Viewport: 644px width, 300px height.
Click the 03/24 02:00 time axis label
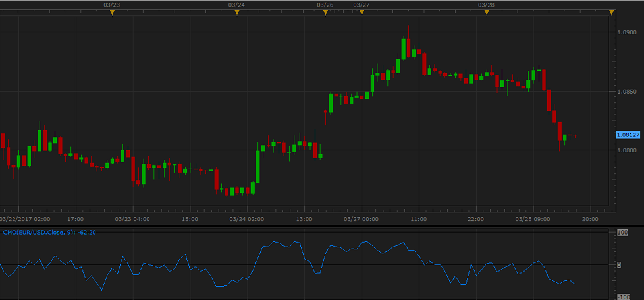pyautogui.click(x=247, y=219)
